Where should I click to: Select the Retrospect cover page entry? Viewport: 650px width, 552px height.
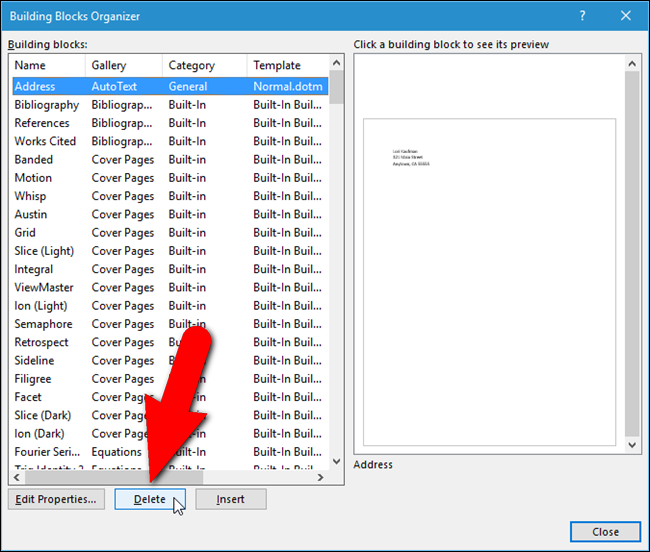pyautogui.click(x=170, y=342)
